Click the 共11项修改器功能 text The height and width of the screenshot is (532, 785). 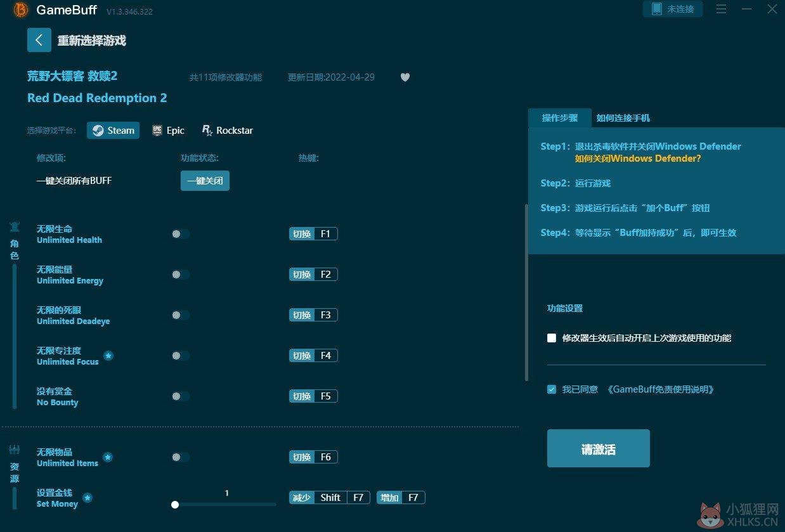click(x=226, y=77)
